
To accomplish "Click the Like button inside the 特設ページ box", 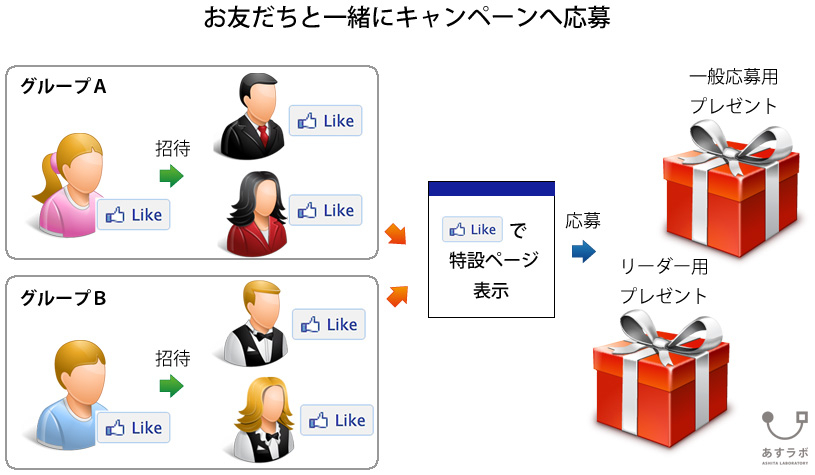I will (472, 229).
